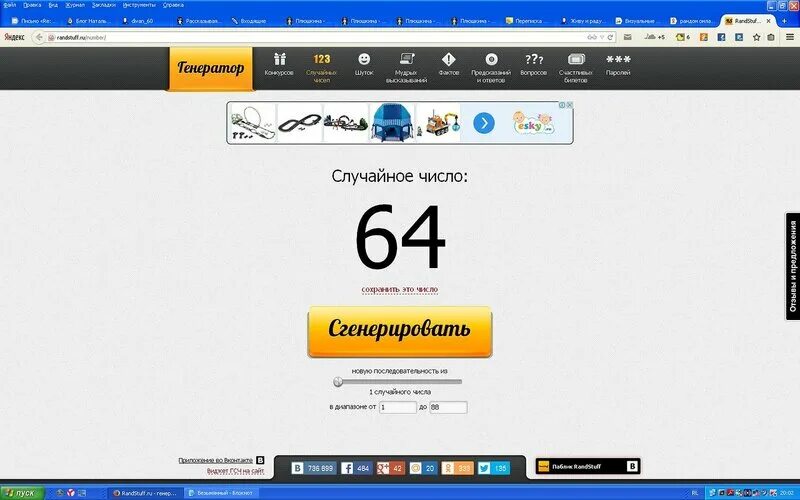Open the Счастливых билетов generator

[x=576, y=68]
